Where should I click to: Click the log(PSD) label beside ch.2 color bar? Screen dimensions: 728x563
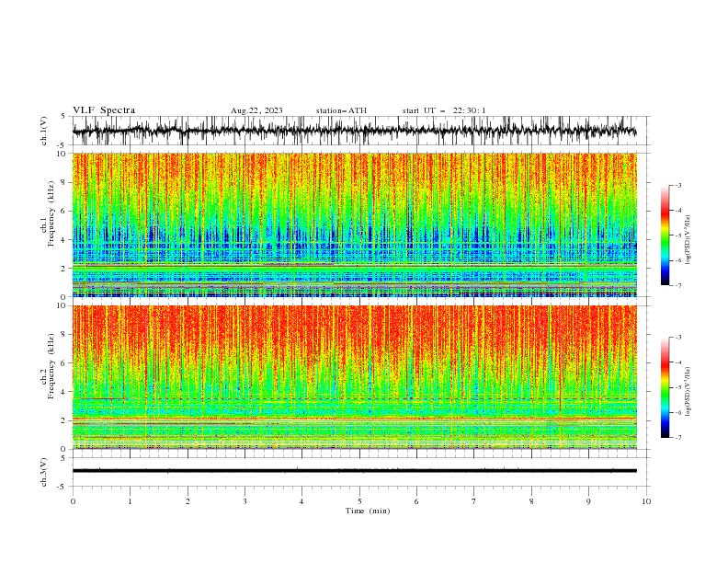pos(688,392)
